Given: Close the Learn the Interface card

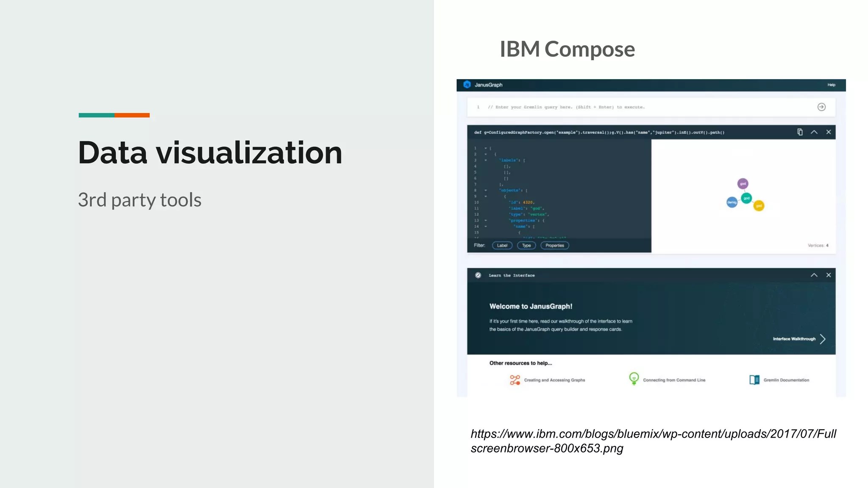Looking at the screenshot, I should pos(829,275).
